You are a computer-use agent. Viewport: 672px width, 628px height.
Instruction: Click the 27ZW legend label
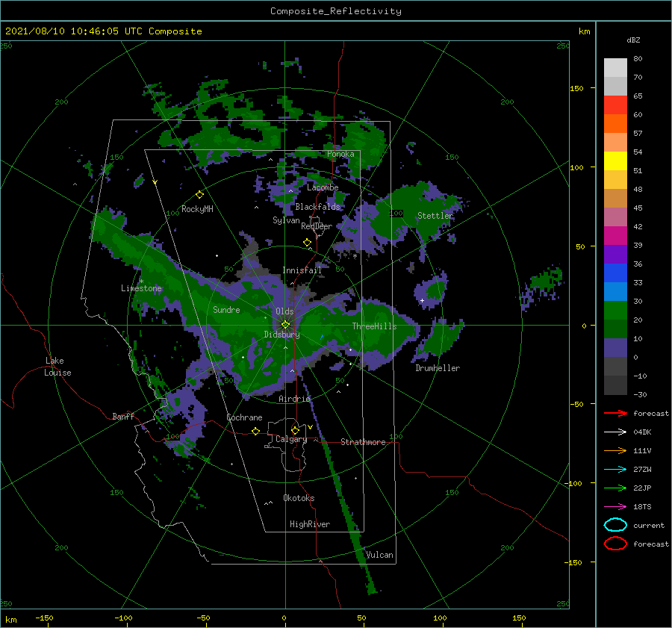(642, 469)
